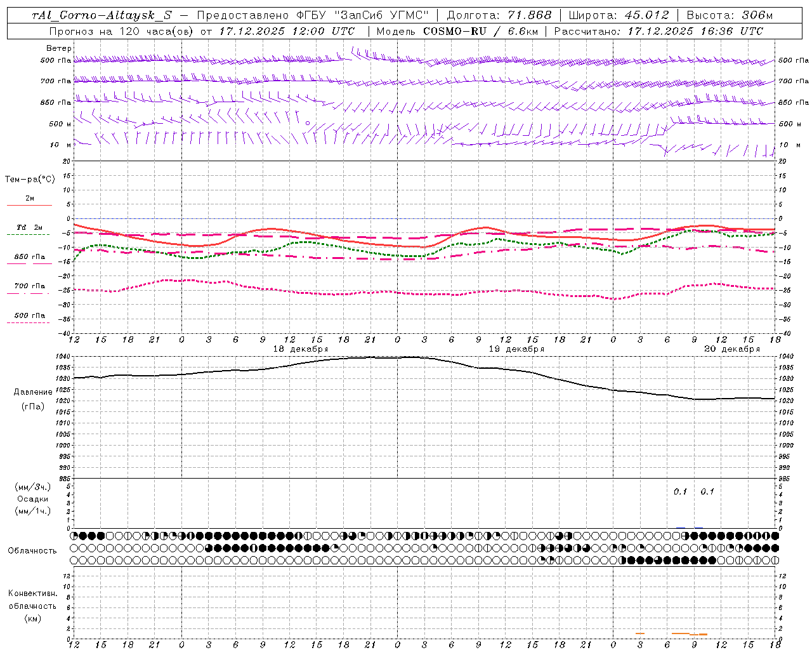The width and height of the screenshot is (812, 650).
Task: Click the (мм/3ч.) unit label
Action: click(x=33, y=487)
